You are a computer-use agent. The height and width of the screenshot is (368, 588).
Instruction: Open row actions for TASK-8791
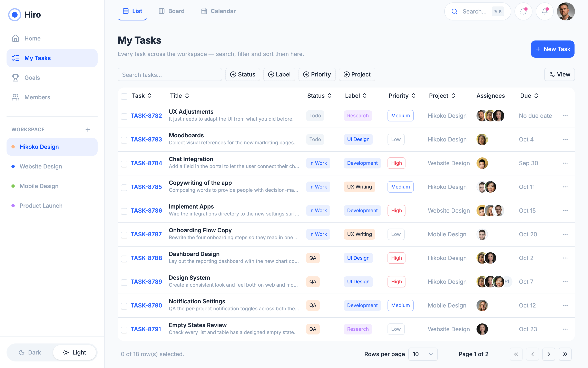pos(565,329)
